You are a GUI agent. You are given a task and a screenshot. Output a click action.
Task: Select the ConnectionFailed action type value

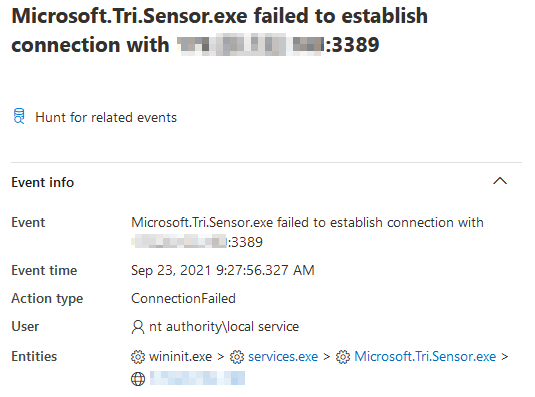[x=183, y=298]
